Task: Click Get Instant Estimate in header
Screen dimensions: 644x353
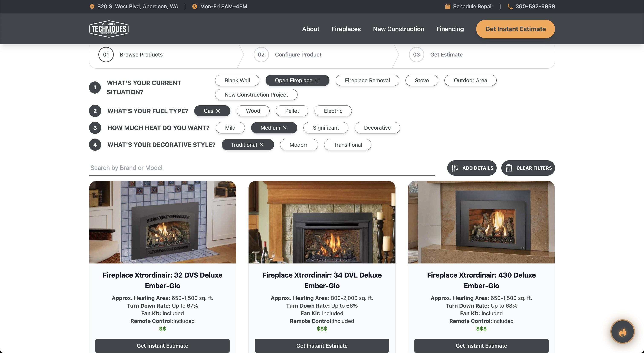Action: point(515,29)
